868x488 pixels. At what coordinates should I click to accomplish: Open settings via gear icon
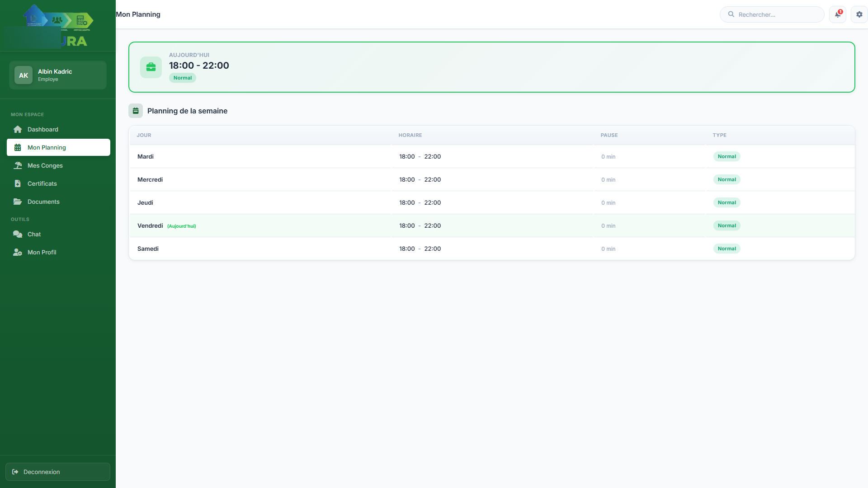(859, 14)
